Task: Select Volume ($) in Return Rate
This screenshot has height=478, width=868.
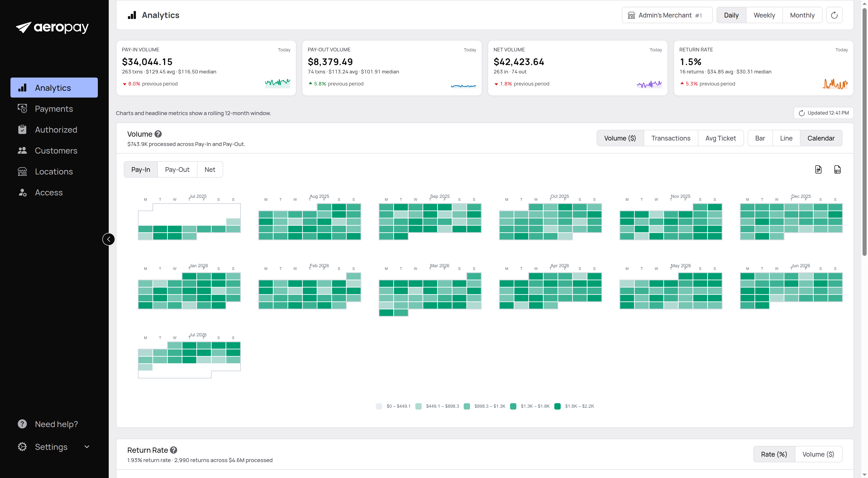Action: [x=818, y=454]
